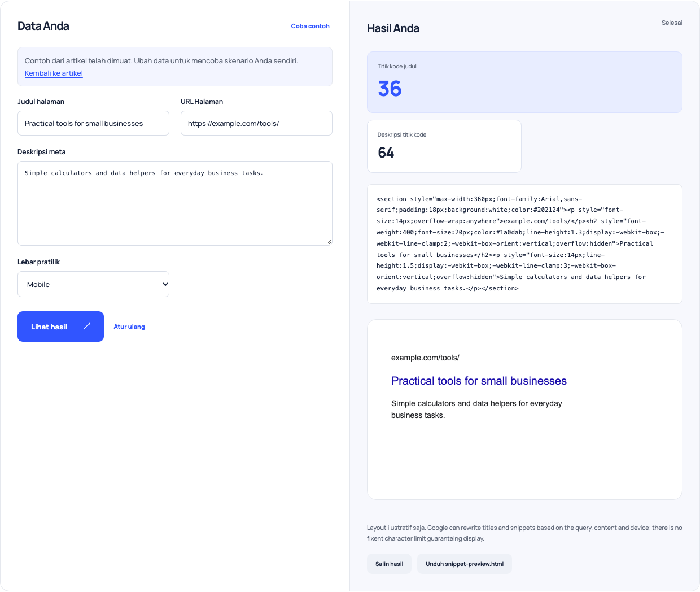Click the Coba contoh link
The height and width of the screenshot is (592, 700).
(x=310, y=26)
